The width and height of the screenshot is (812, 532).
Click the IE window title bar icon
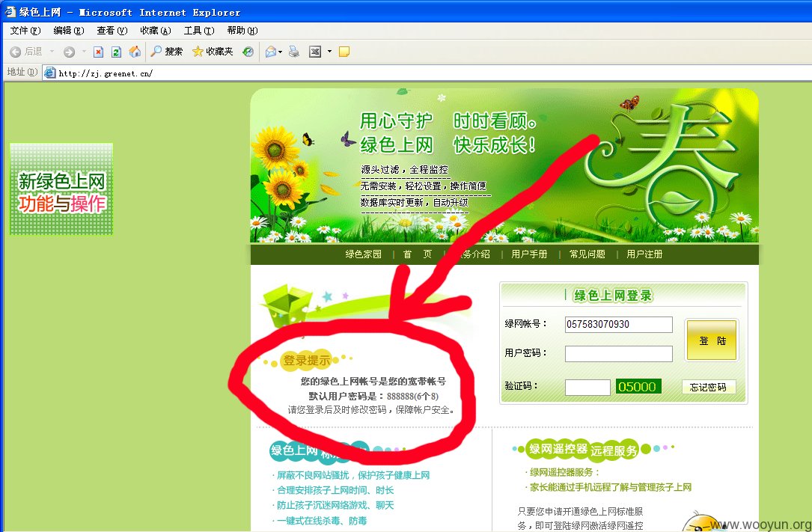pos(10,11)
